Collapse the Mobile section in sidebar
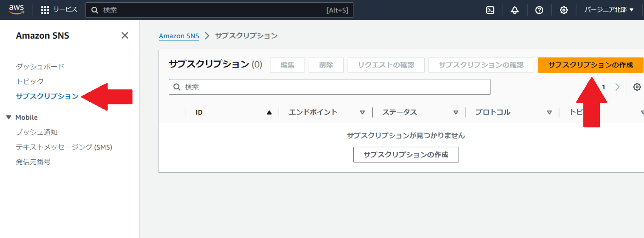The image size is (644, 238). click(8, 117)
